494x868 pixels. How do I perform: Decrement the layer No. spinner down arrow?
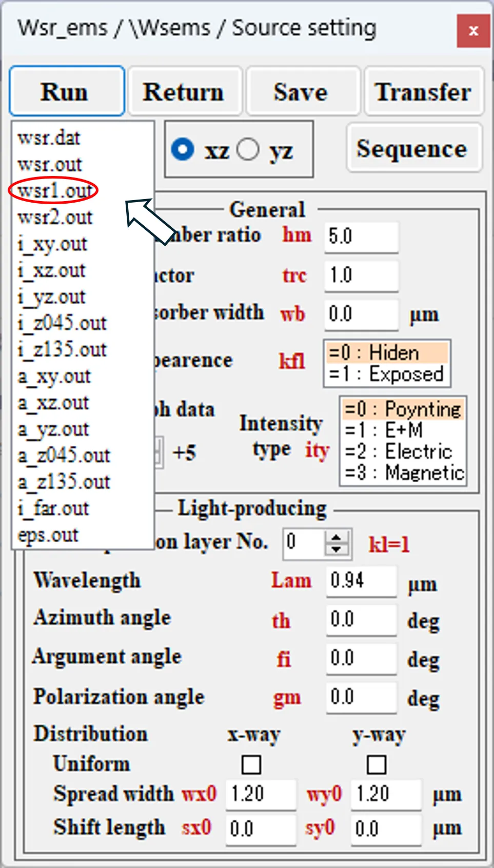pos(337,550)
